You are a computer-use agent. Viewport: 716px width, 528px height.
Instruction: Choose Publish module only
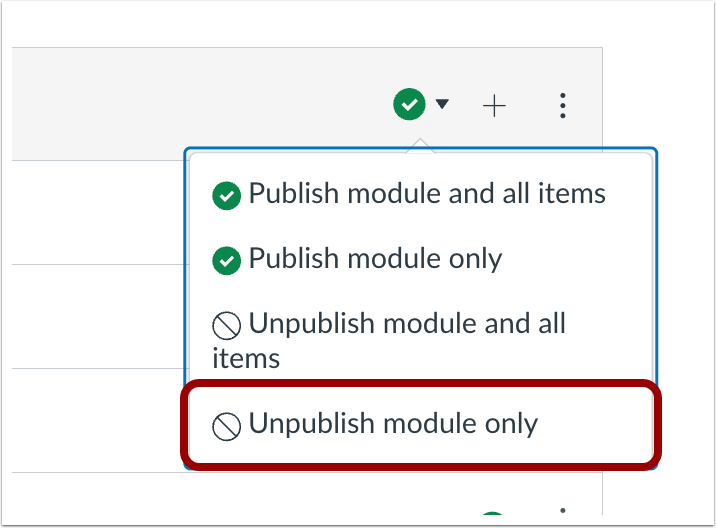357,259
